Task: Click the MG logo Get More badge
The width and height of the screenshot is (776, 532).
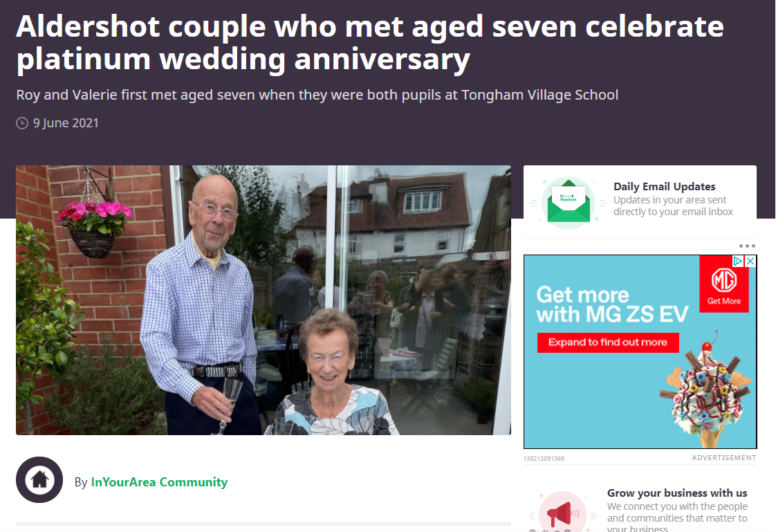Action: [x=724, y=286]
